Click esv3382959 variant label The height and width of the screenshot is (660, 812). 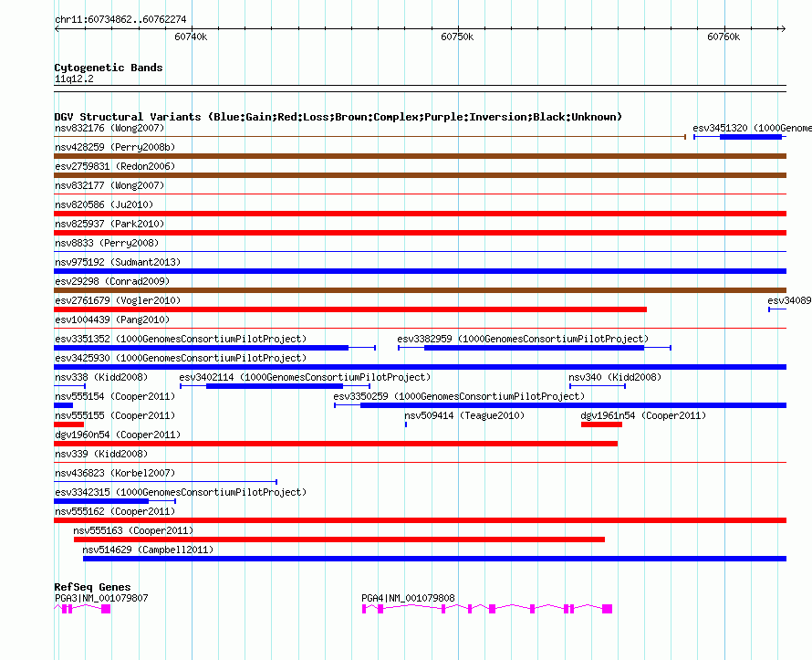tap(523, 339)
